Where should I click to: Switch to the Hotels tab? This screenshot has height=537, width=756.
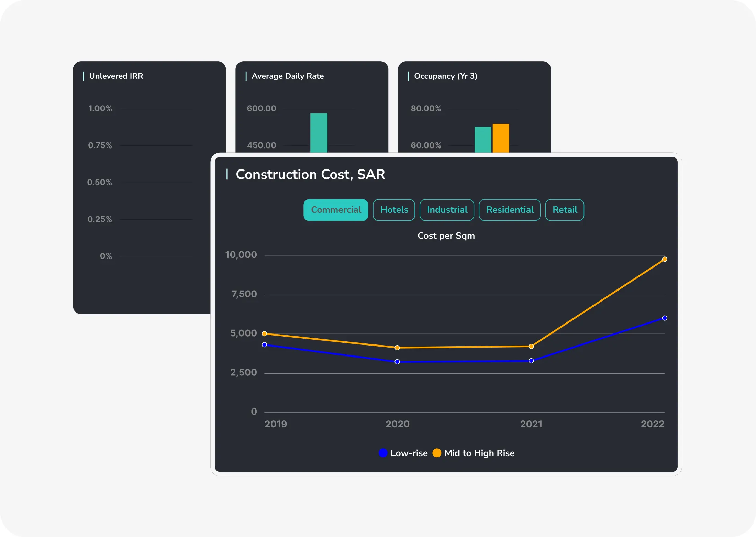[x=394, y=210]
